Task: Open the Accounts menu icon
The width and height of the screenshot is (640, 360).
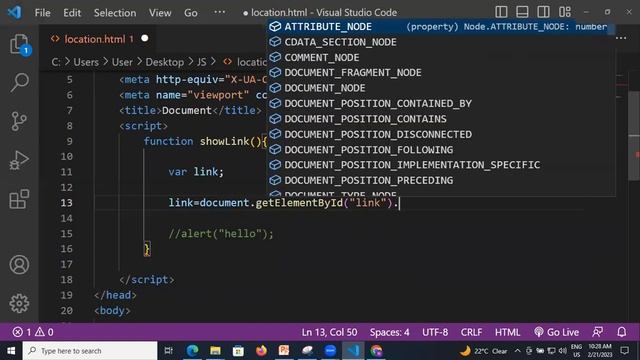Action: (x=19, y=264)
